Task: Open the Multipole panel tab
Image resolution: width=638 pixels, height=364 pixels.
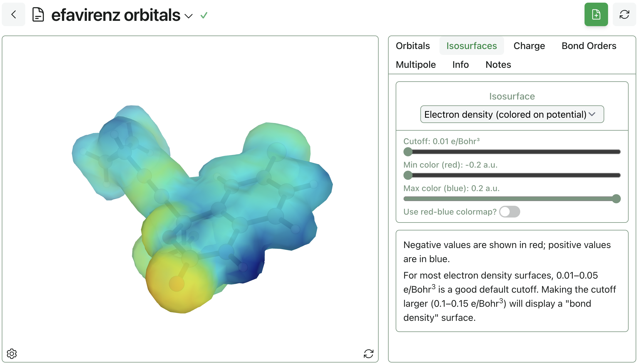Action: coord(416,64)
